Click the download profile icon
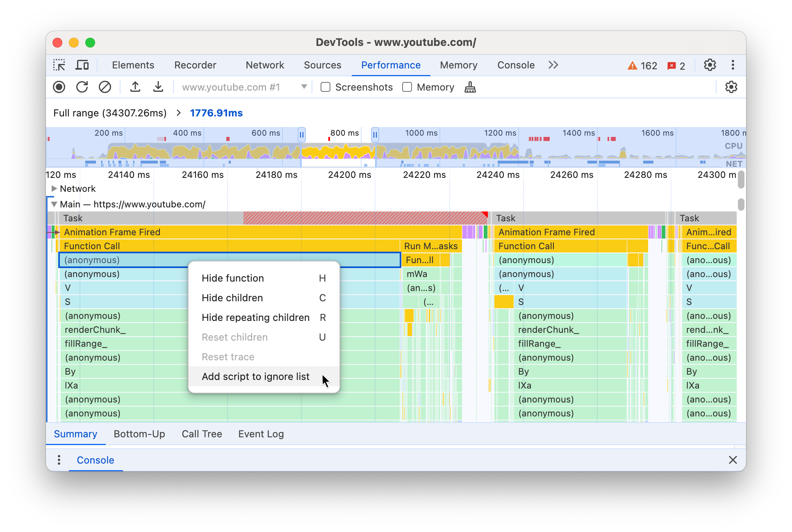Viewport: 792px width, 532px height. point(157,87)
